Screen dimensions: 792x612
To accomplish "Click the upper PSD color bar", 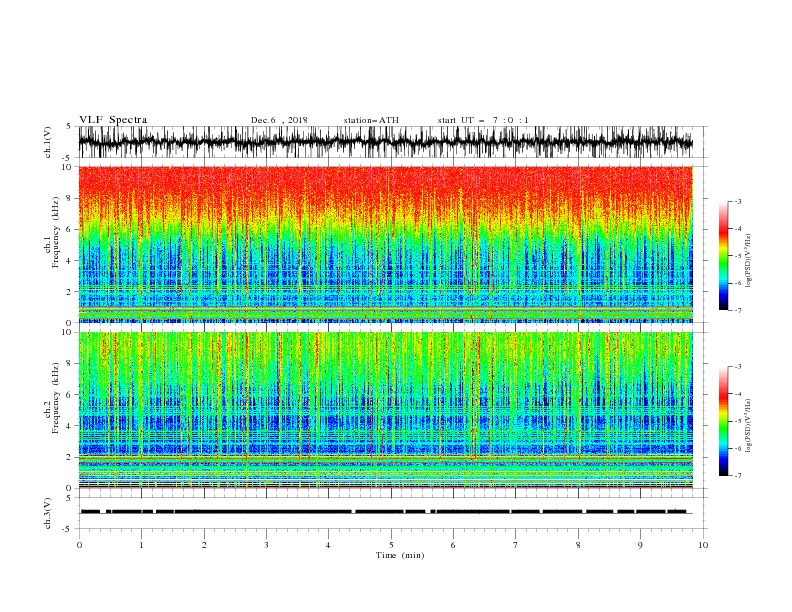I will click(723, 256).
